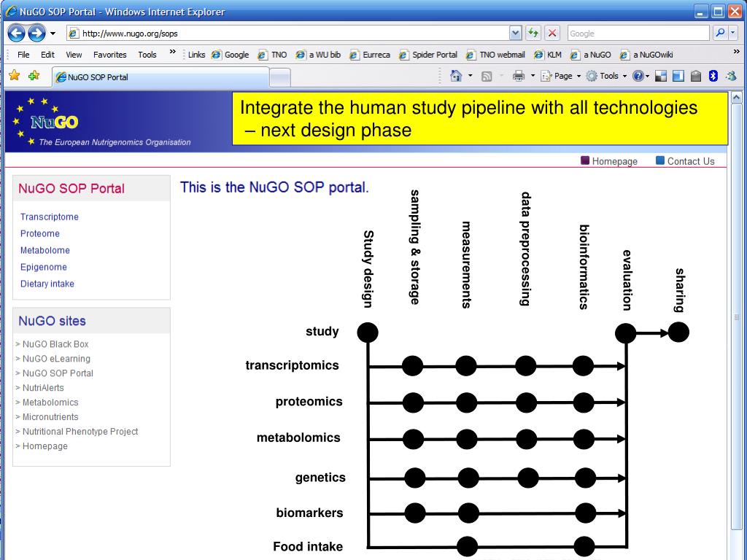Open the Print dropdown arrow
Screen dimensions: 747x560
tap(533, 76)
